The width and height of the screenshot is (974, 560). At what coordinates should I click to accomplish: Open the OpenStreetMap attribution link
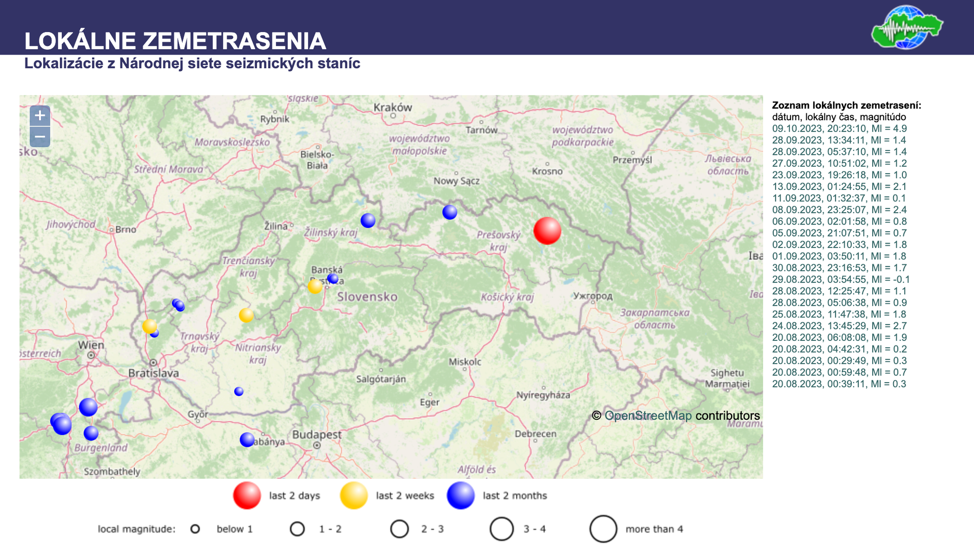click(x=648, y=416)
